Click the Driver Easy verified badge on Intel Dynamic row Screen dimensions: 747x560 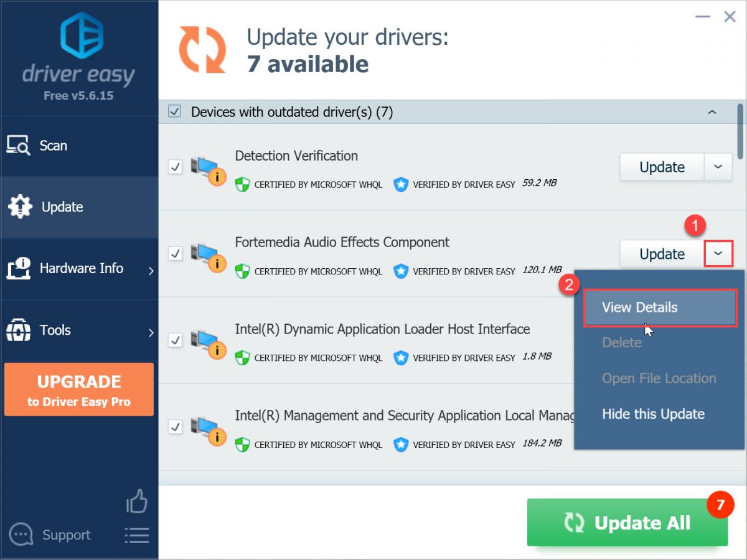pos(401,358)
